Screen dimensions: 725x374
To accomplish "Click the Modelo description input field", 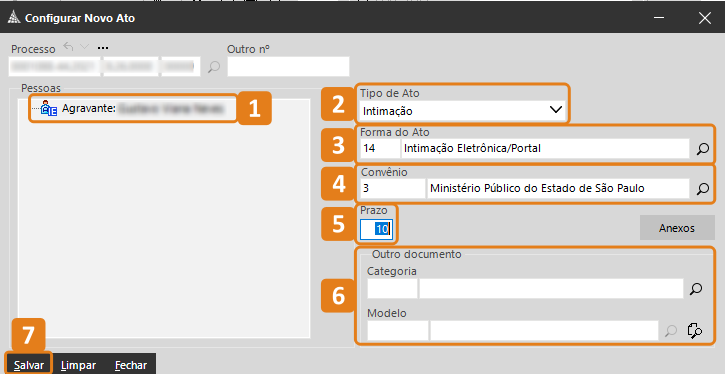I will tap(544, 331).
